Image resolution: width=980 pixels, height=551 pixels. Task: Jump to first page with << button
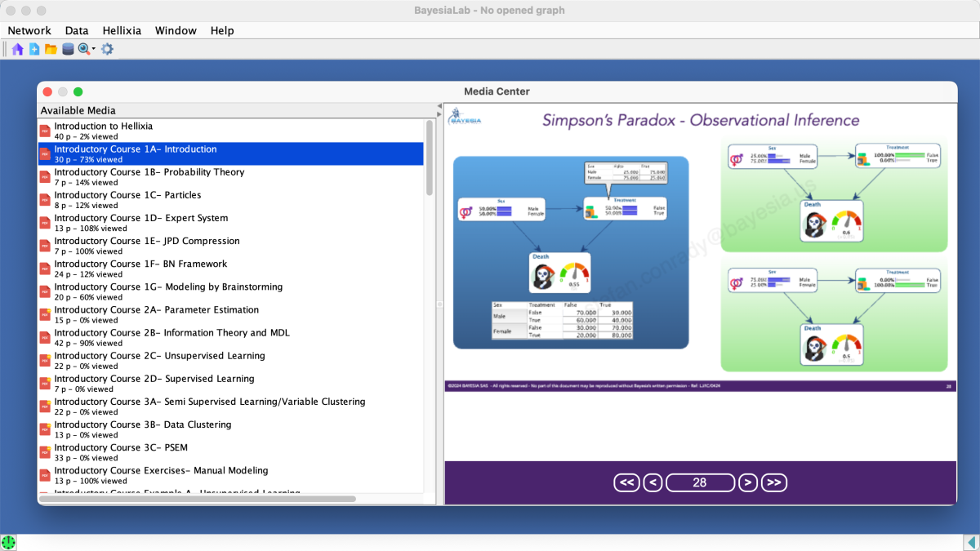pyautogui.click(x=627, y=482)
